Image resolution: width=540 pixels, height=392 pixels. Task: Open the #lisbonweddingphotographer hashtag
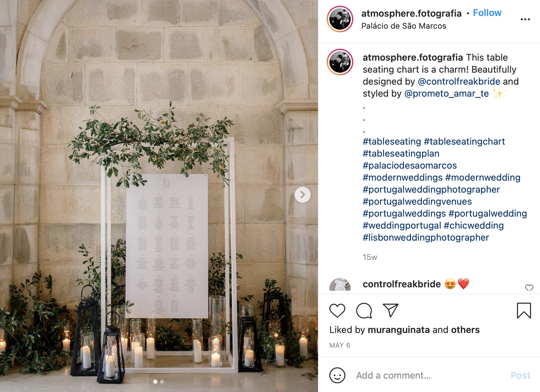(x=426, y=238)
